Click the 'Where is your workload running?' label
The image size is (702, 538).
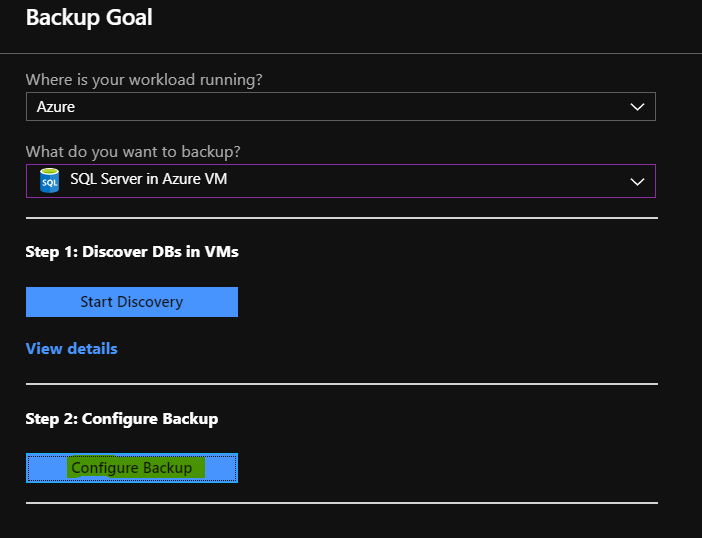pyautogui.click(x=144, y=80)
